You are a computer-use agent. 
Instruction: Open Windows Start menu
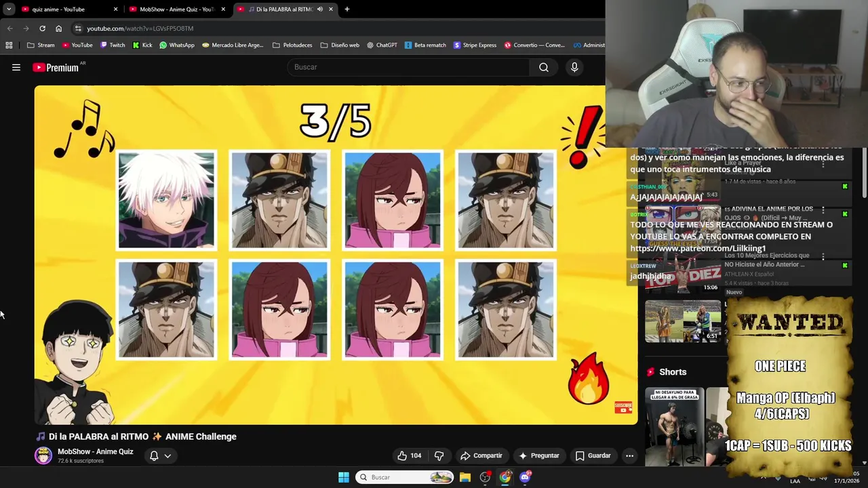[344, 477]
